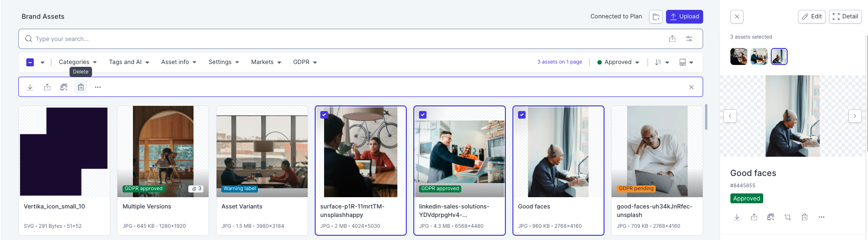Select first selected-asset thumbnail in side panel

[x=739, y=56]
